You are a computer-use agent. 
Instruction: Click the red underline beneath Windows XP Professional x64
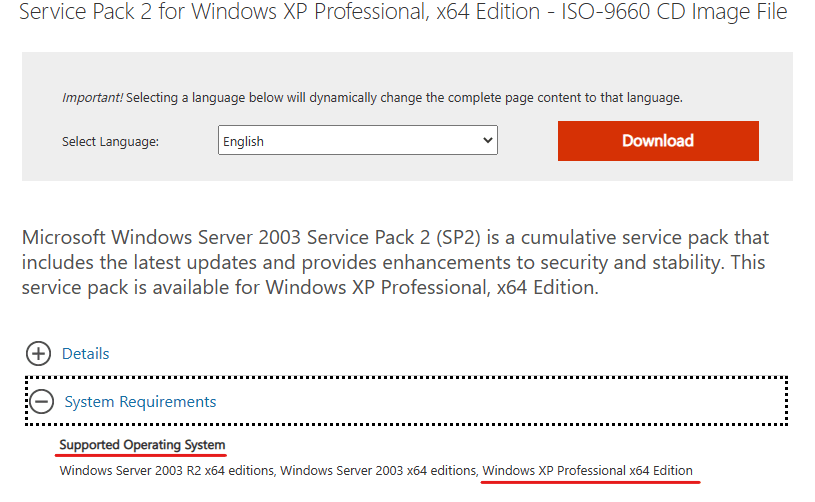click(x=590, y=482)
